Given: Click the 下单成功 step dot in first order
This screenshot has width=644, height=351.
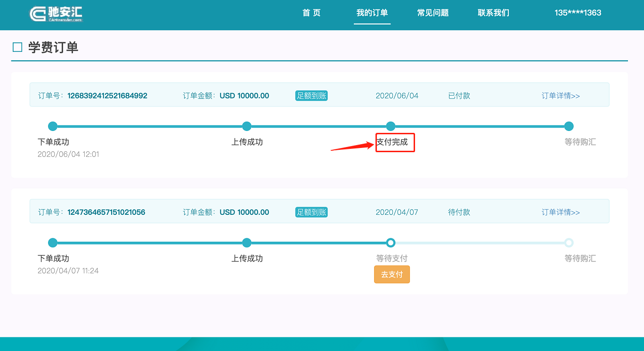Looking at the screenshot, I should coord(53,126).
